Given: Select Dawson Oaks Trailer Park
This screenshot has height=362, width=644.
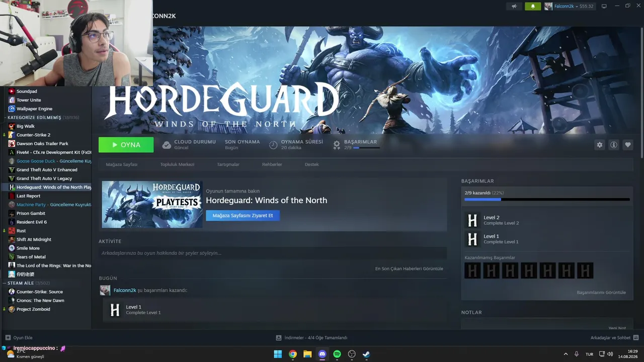Looking at the screenshot, I should [42, 144].
